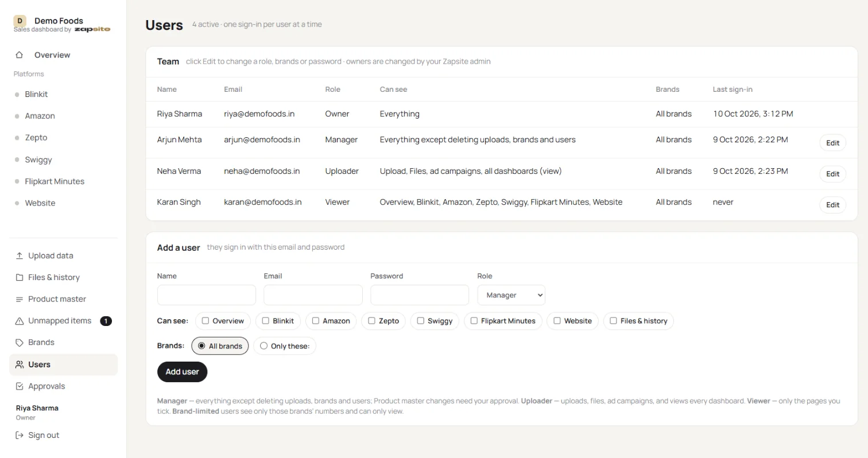Select the All brands radio button
This screenshot has height=458, width=868.
(x=201, y=346)
